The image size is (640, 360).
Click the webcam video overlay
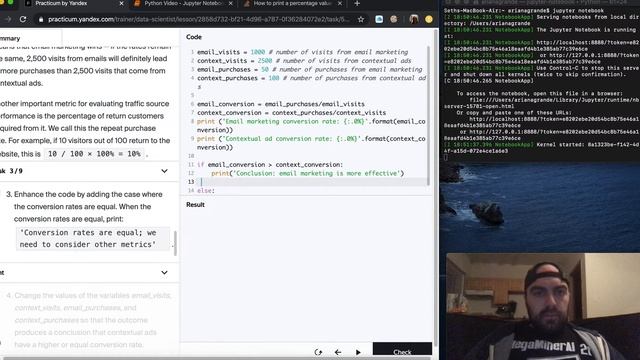[x=543, y=306]
